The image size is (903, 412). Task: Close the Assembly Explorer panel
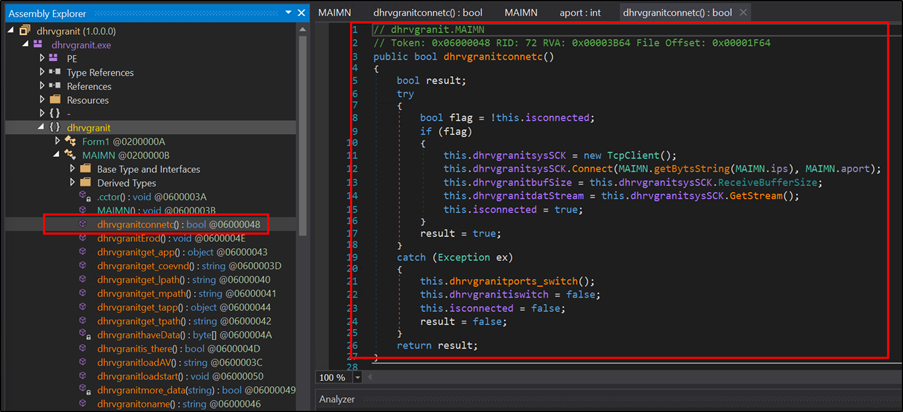[301, 13]
